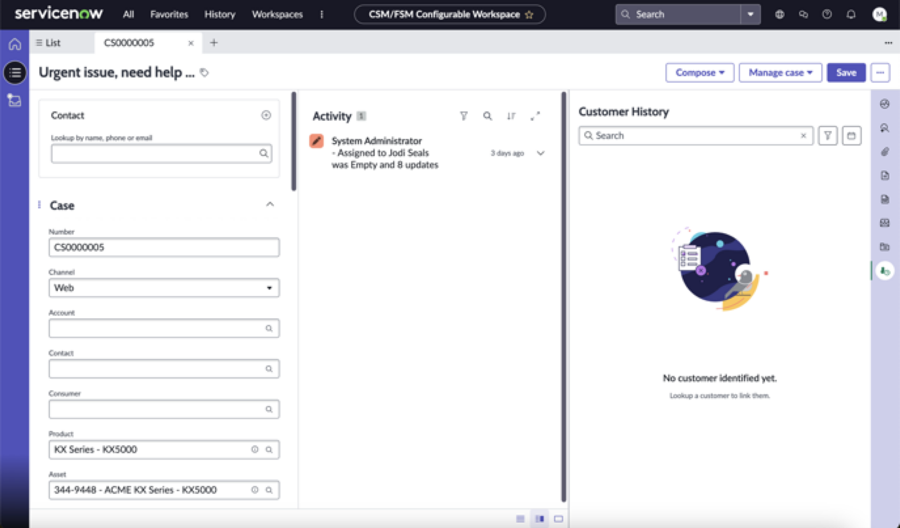Screen dimensions: 900x528
Task: Filter the Customer History results
Action: tap(828, 136)
